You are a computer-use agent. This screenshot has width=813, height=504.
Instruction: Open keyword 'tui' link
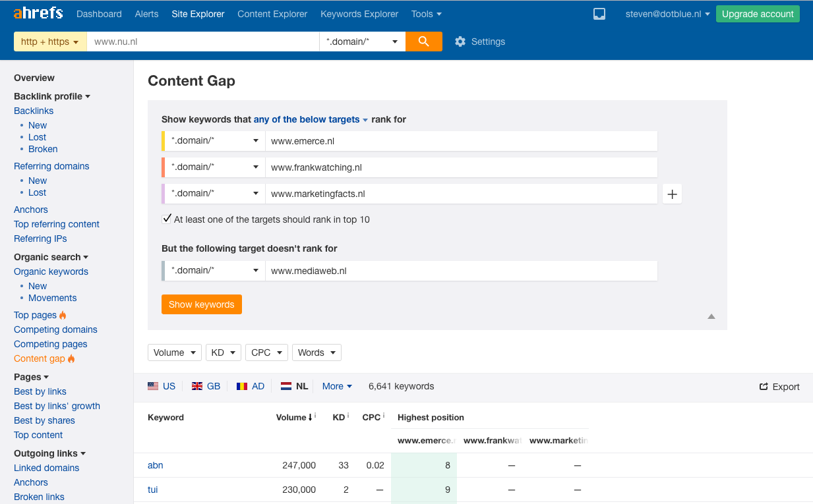pyautogui.click(x=152, y=490)
